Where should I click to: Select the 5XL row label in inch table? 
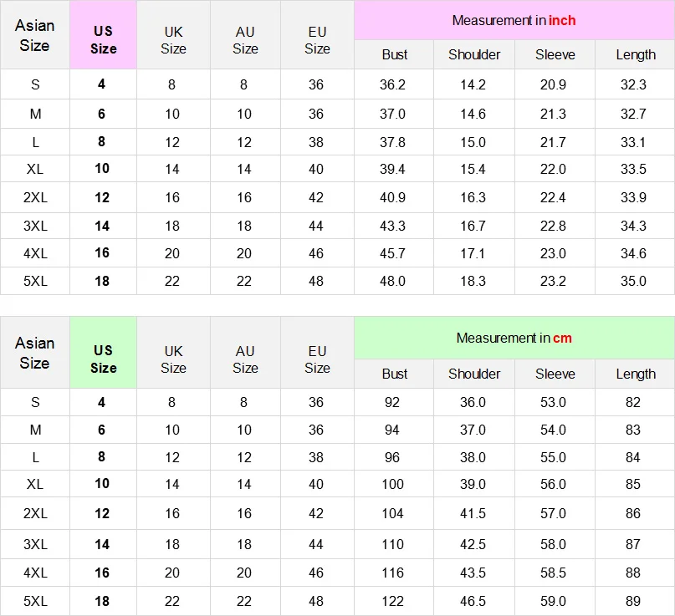pyautogui.click(x=35, y=281)
